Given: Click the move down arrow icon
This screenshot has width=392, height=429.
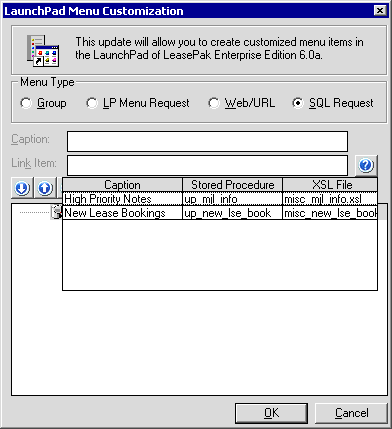Looking at the screenshot, I should click(x=22, y=188).
